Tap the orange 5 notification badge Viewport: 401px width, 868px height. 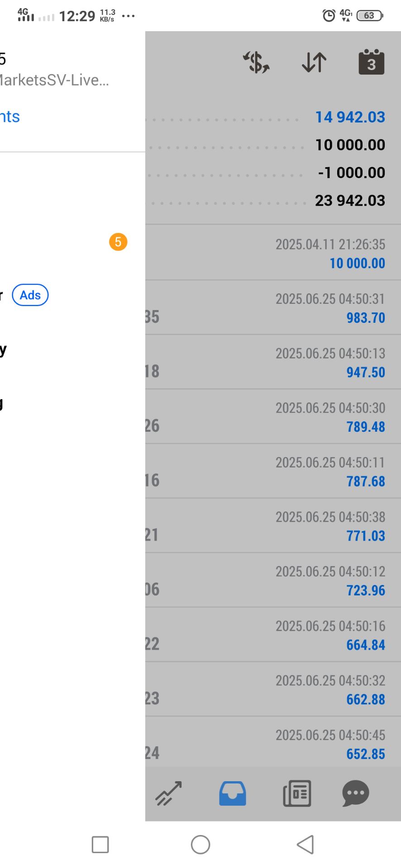pos(118,242)
